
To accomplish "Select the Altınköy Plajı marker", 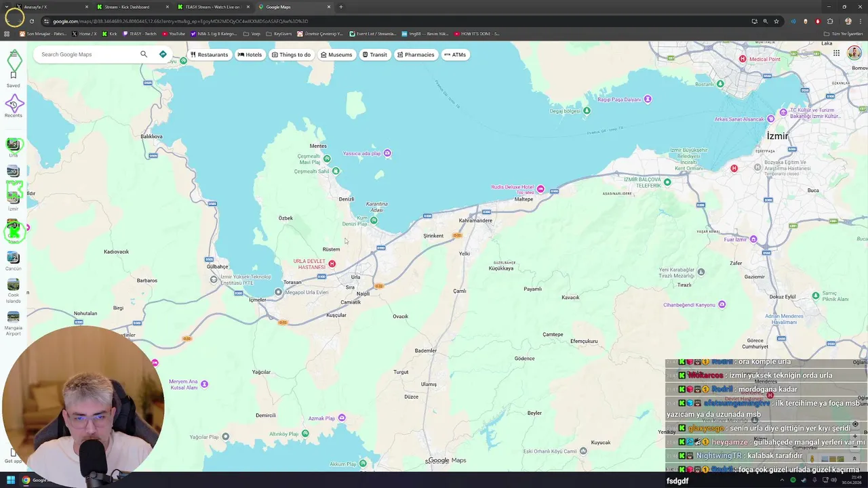I will click(305, 434).
